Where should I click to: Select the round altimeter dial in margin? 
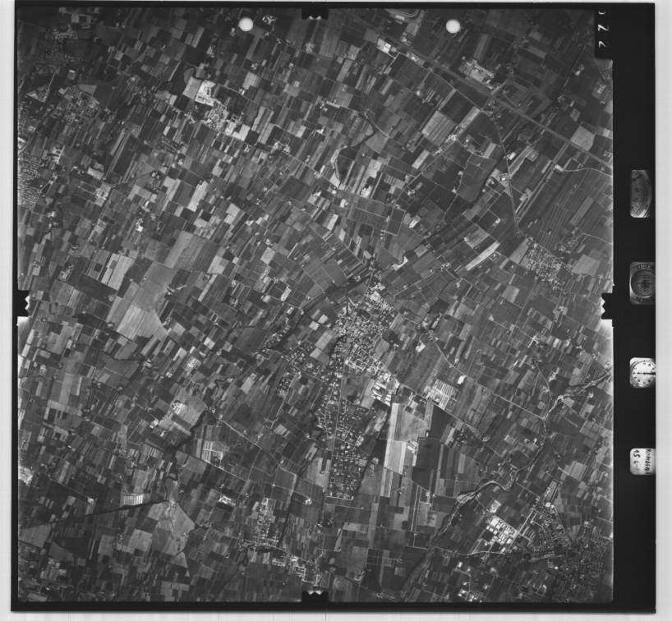641,283
